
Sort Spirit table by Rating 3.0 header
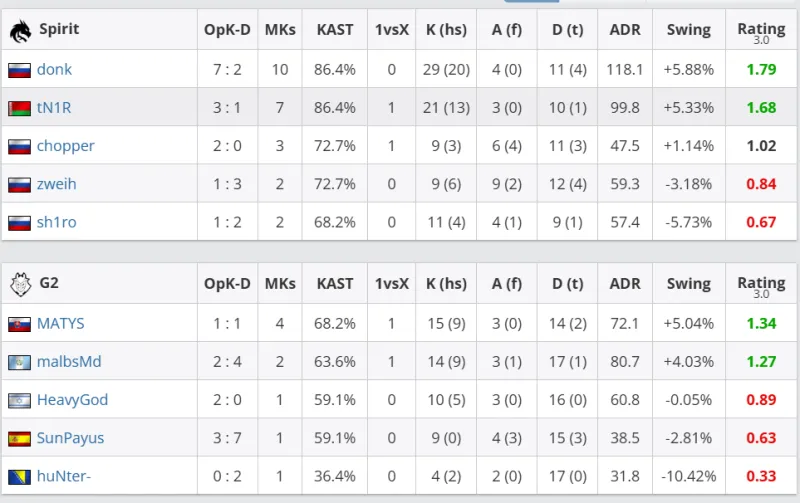761,32
